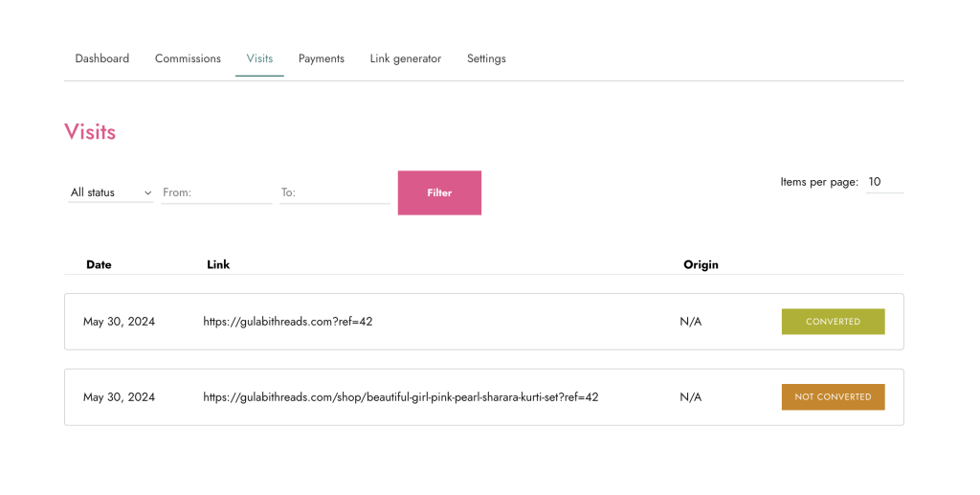Switch to the Commissions tab
The image size is (980, 495).
coord(188,58)
